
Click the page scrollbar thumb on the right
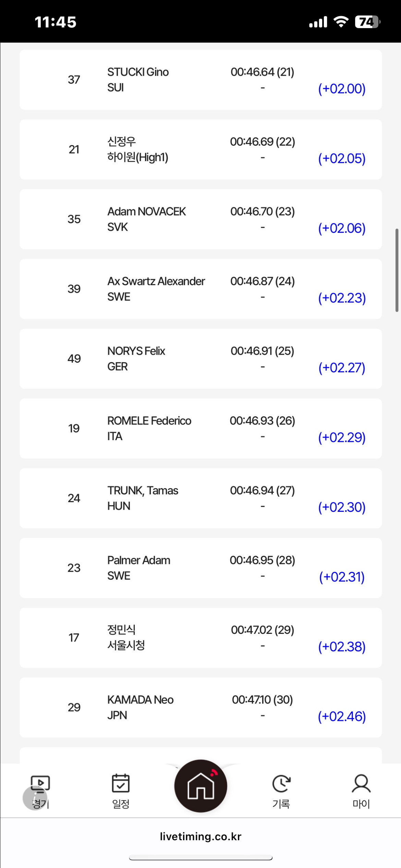397,270
